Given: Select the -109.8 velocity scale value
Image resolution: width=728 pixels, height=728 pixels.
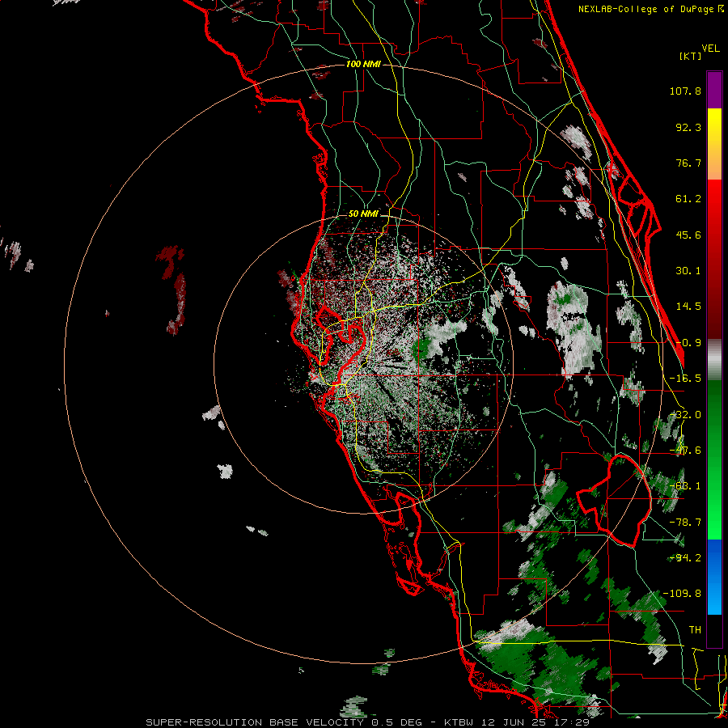Looking at the screenshot, I should tap(682, 594).
